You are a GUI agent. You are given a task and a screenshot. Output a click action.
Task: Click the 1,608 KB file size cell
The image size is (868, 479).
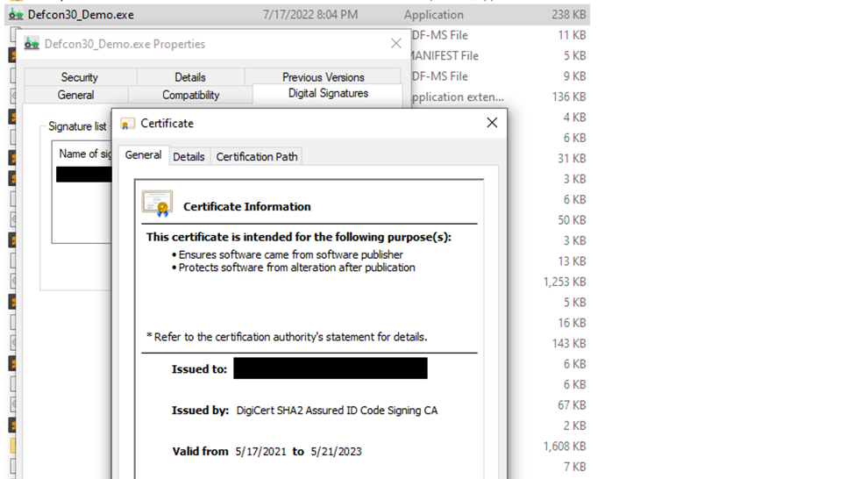(x=565, y=447)
